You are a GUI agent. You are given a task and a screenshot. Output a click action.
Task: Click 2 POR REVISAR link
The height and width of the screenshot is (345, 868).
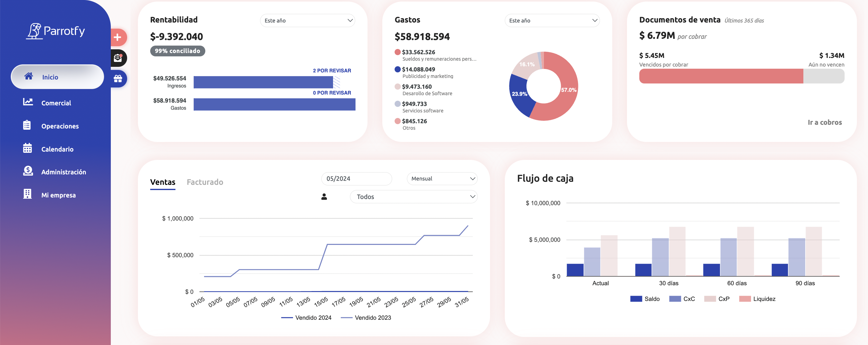332,71
